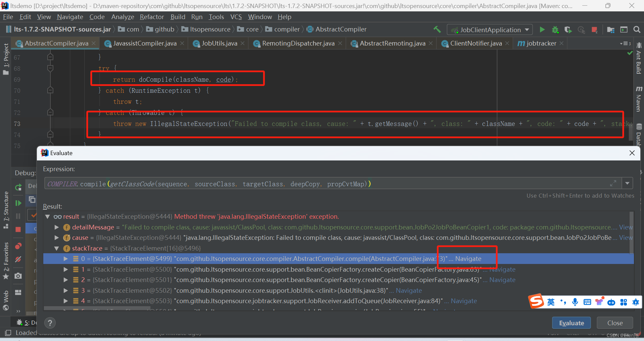View breakpoints double red circles icon

coord(18,246)
